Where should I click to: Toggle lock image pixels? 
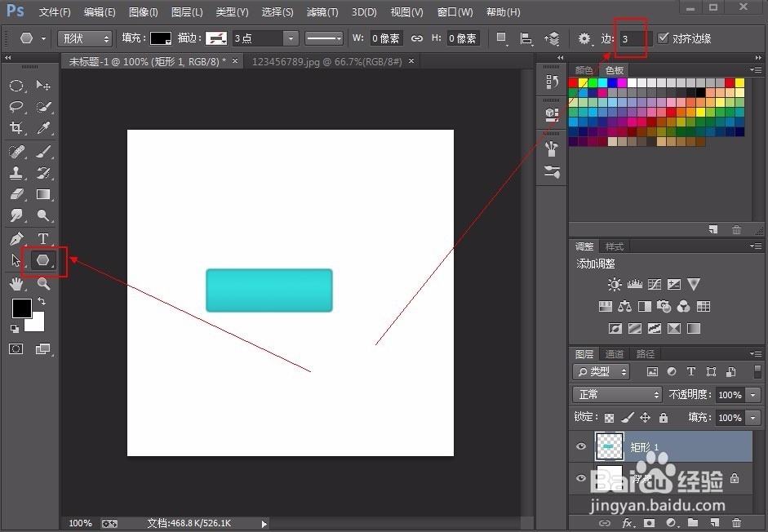click(627, 418)
